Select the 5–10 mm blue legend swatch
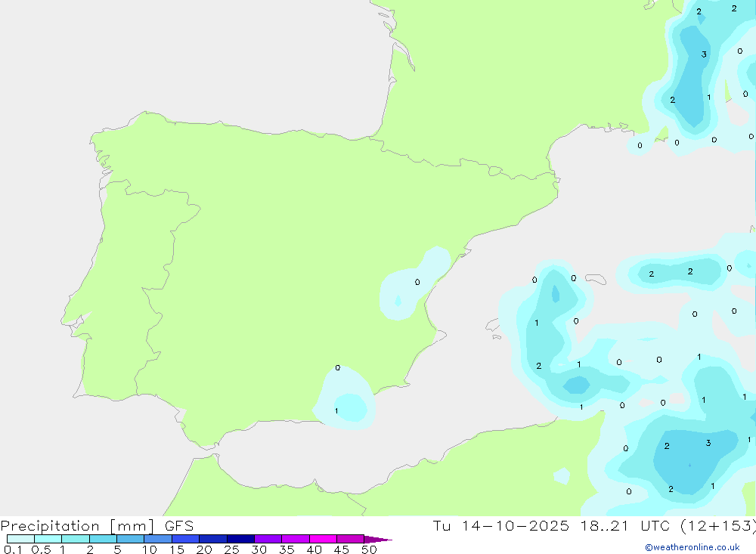Viewport: 756px width, 554px height. pos(130,539)
